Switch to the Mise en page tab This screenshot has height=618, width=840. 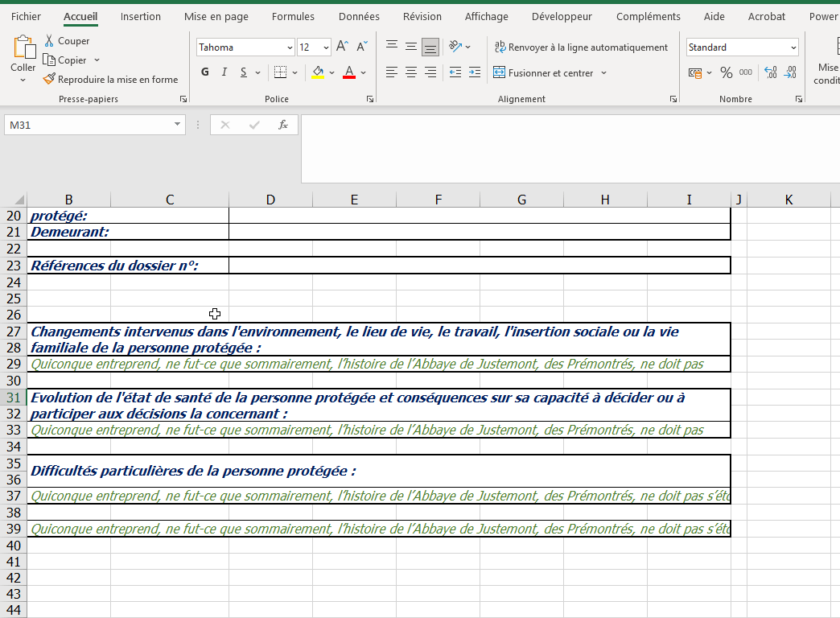pos(216,16)
